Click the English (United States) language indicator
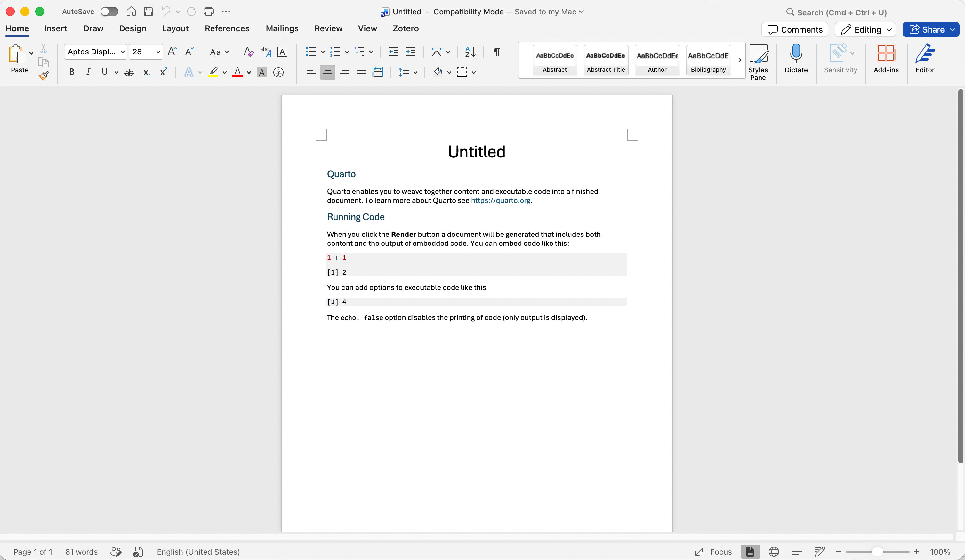This screenshot has height=560, width=965. click(x=198, y=552)
